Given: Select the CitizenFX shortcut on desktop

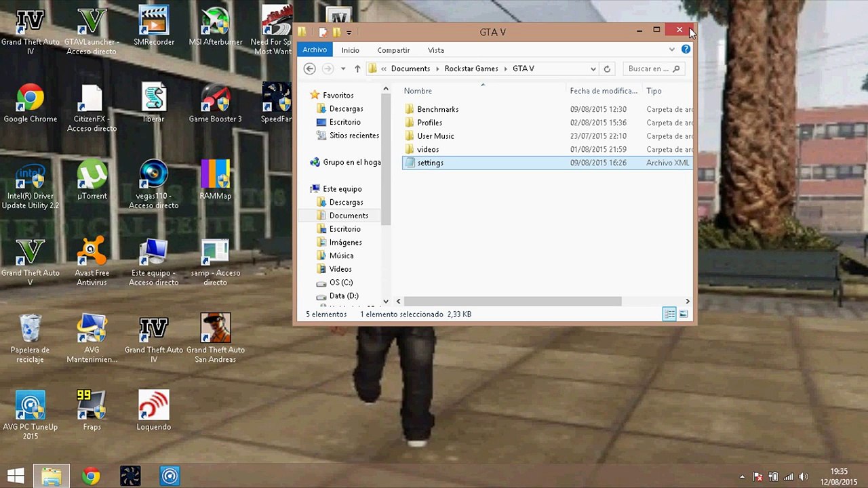Looking at the screenshot, I should coord(92,108).
